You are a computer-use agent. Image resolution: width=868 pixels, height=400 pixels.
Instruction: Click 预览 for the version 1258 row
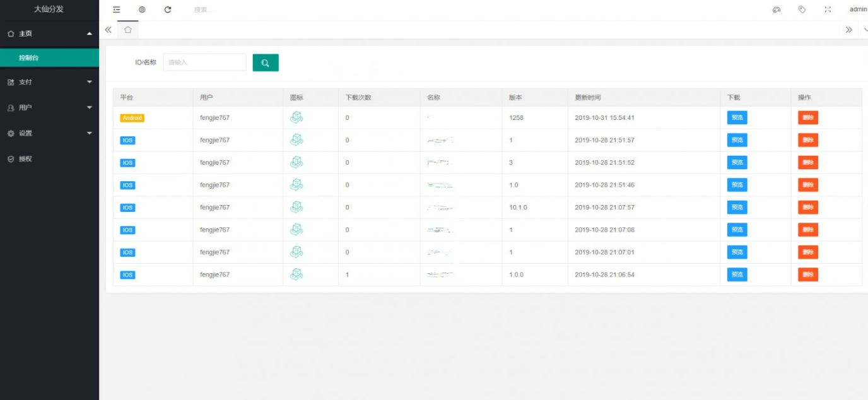tap(737, 117)
